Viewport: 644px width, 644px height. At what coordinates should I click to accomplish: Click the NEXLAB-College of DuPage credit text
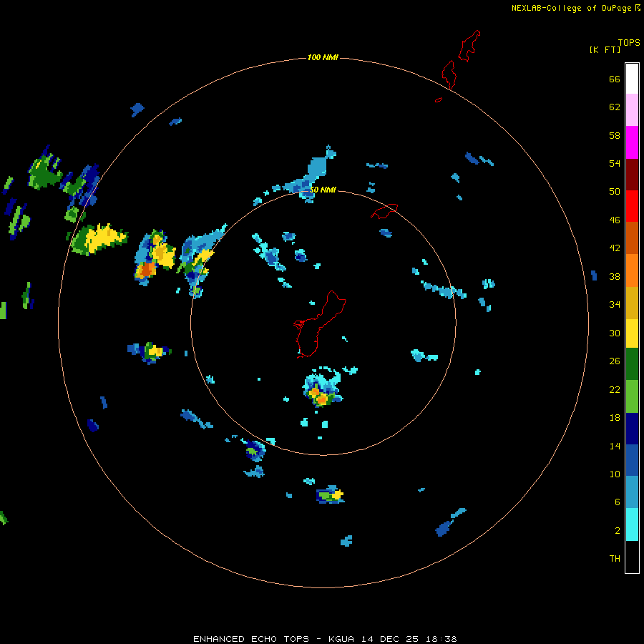pyautogui.click(x=571, y=8)
